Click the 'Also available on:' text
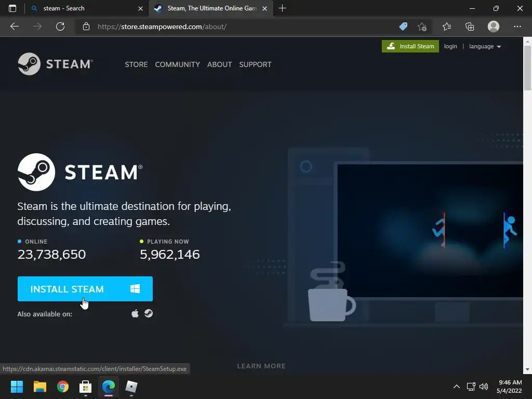 tap(45, 314)
